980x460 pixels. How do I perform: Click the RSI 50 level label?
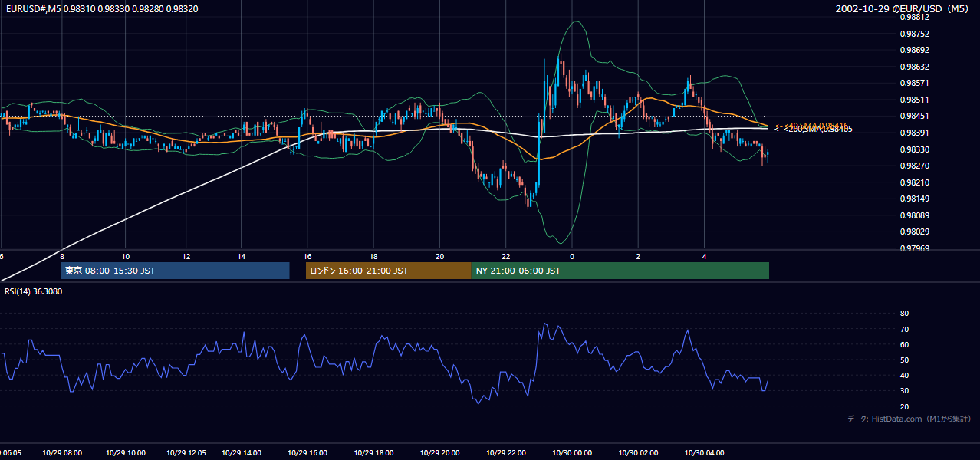pos(904,360)
